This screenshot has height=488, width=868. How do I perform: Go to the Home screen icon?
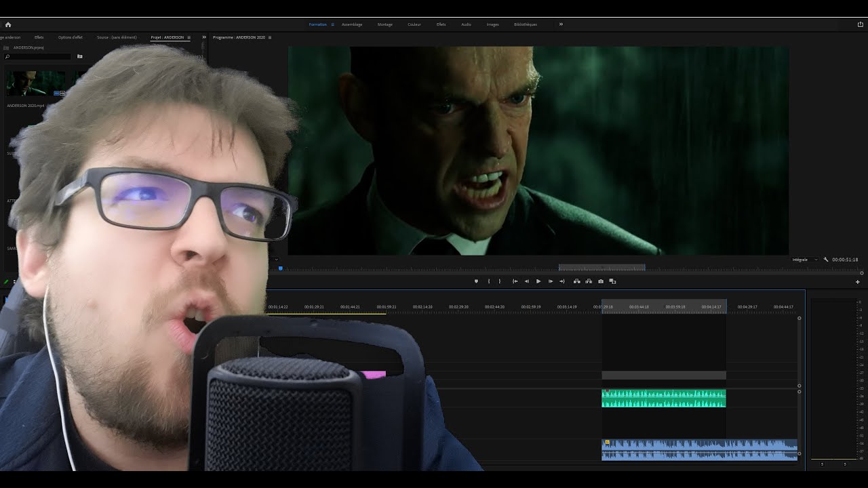coord(8,24)
